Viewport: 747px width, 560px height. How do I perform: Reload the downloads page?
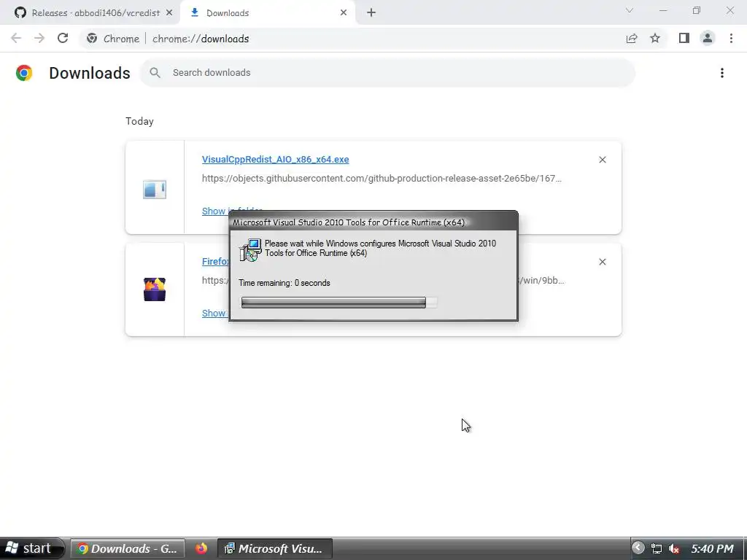[x=63, y=39]
